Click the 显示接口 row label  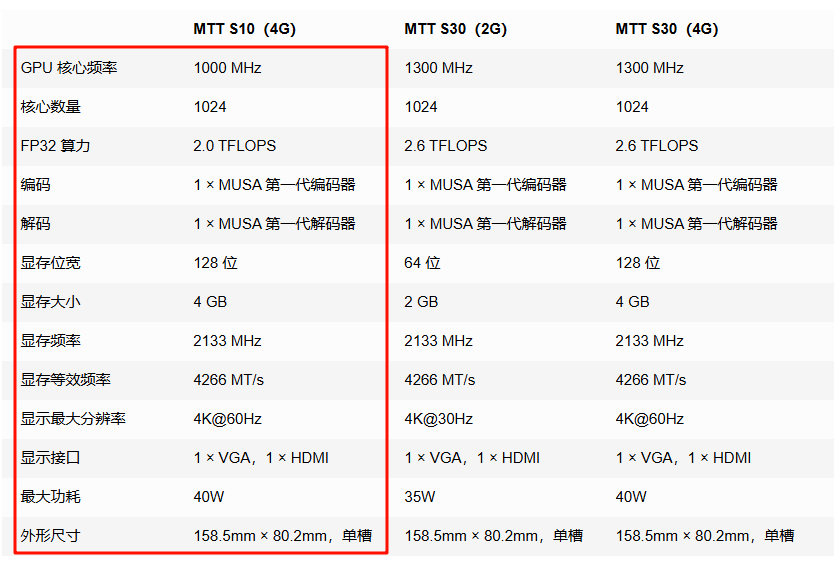point(50,458)
